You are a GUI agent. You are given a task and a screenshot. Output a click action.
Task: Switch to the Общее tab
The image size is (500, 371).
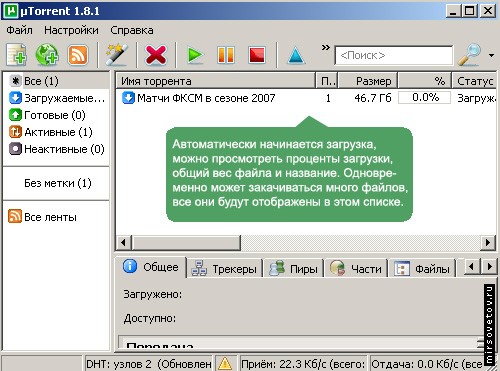tap(151, 267)
